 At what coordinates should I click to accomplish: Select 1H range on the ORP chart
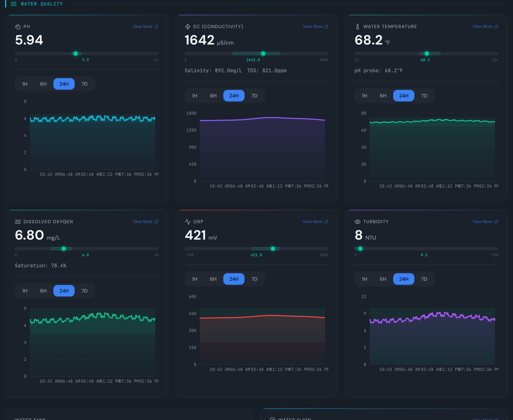tap(194, 279)
